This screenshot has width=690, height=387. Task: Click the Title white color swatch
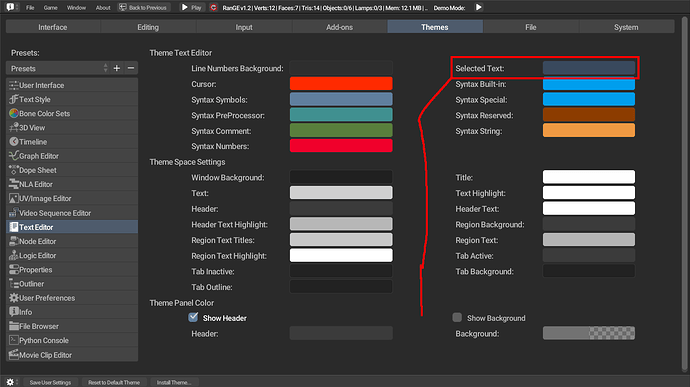tap(589, 177)
